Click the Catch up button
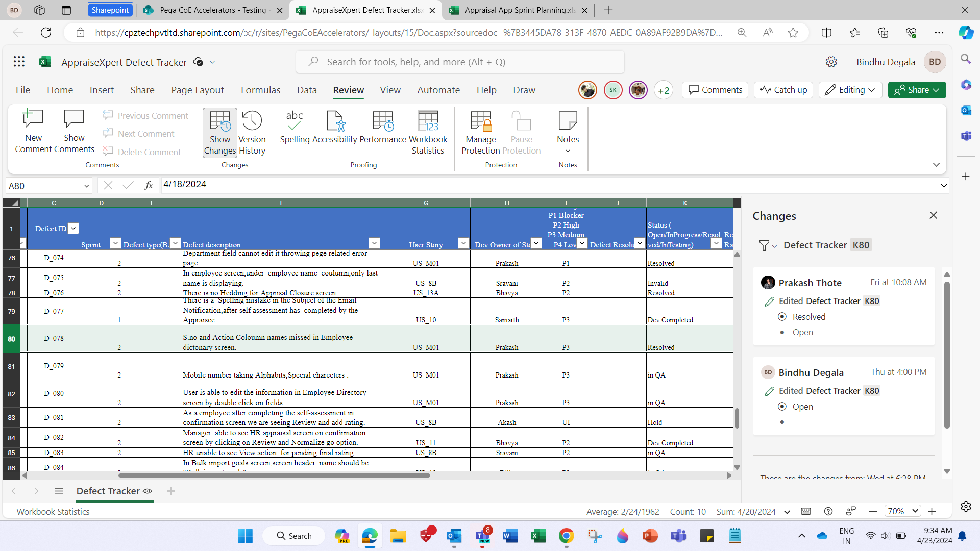Screen dimensions: 980x551 783,90
